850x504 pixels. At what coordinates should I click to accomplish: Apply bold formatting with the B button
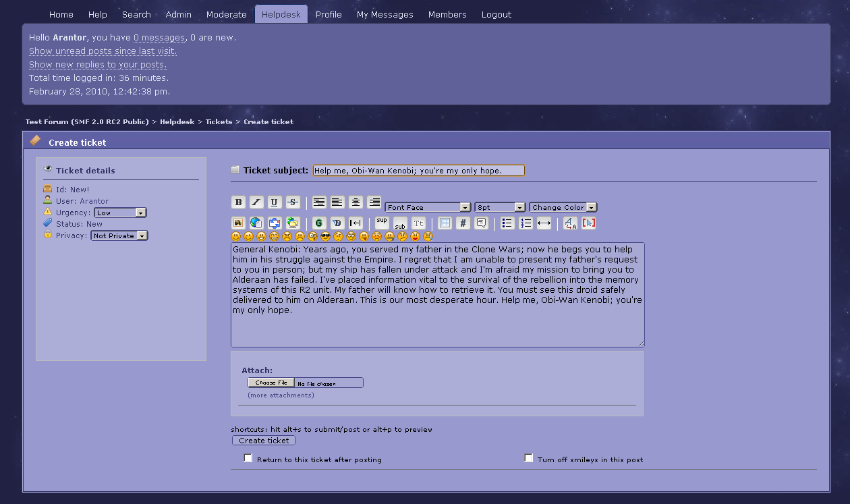238,202
